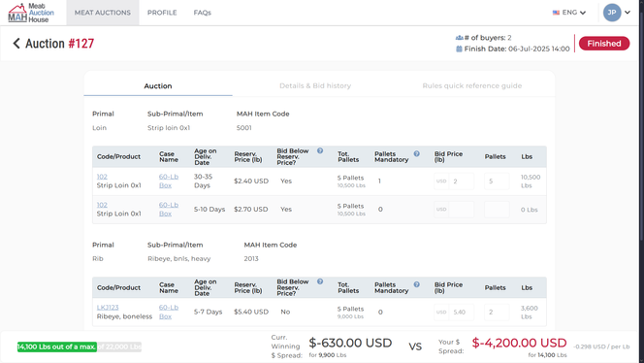Click the 3,600 Lbs cell
The width and height of the screenshot is (644, 363).
point(530,312)
